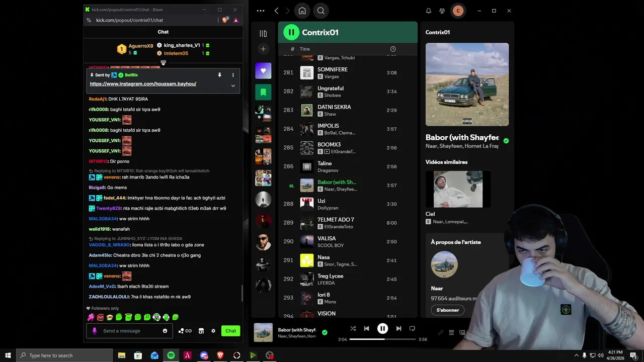The image size is (644, 362).
Task: Open File Explorer from taskbar
Action: pos(122,355)
